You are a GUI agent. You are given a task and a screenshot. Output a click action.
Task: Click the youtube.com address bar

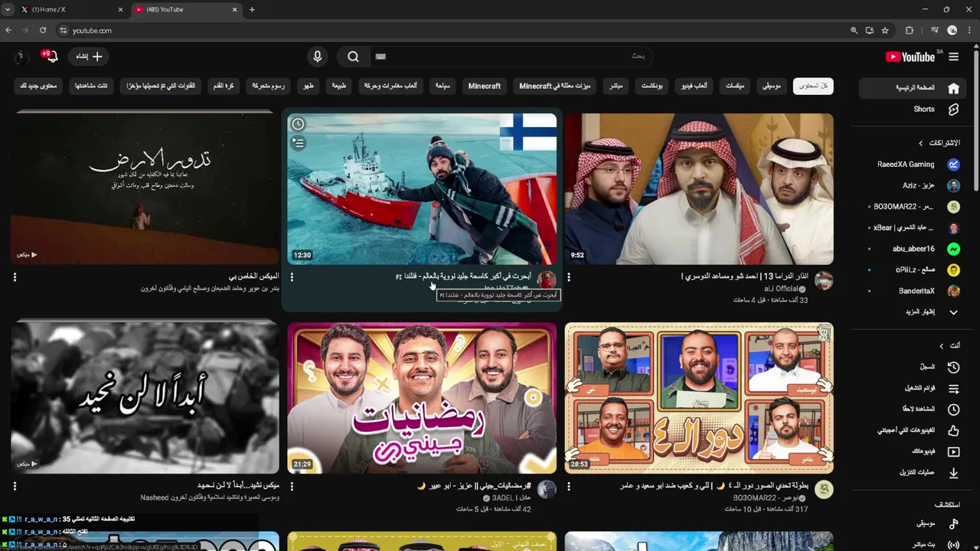[452, 31]
